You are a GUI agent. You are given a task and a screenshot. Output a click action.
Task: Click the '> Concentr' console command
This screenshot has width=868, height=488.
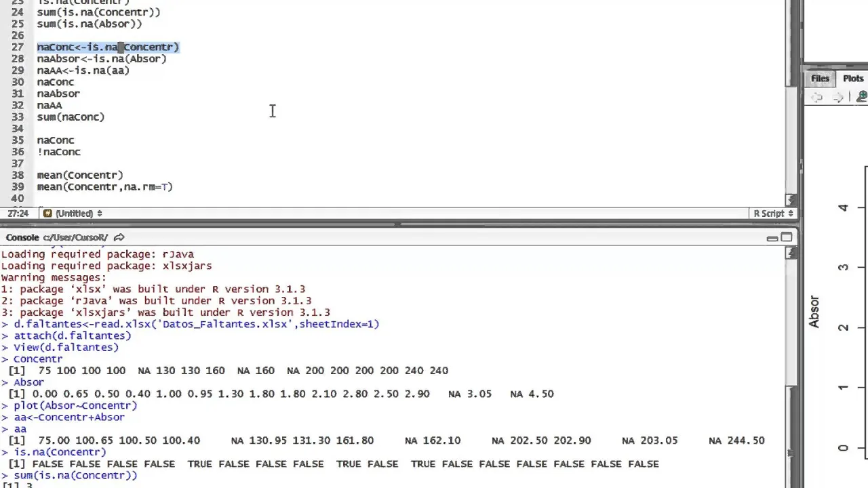(32, 359)
